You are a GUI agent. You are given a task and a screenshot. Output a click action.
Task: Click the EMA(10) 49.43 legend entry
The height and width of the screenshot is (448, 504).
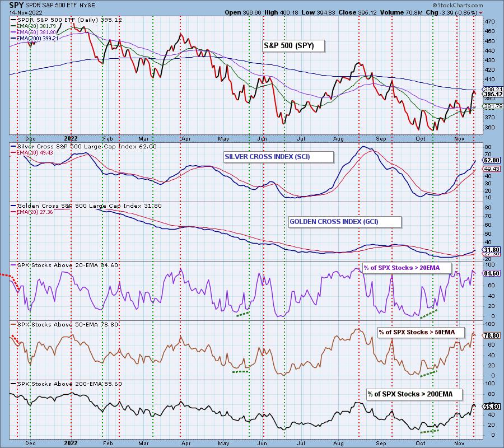(32, 153)
